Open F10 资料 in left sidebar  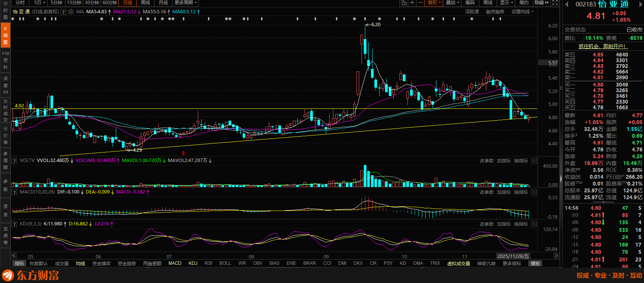5,60
